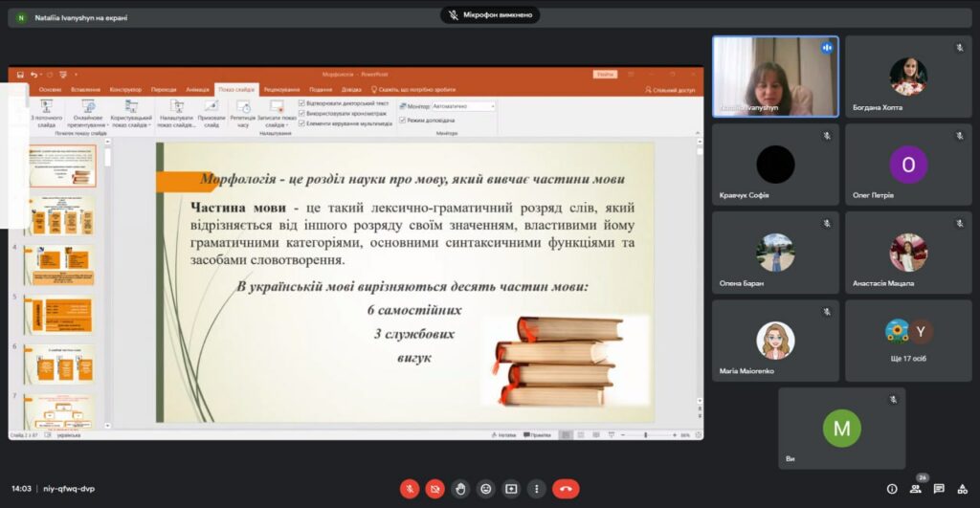980x508 pixels.
Task: Uncheck 'Режим доповідача' checkbox
Action: point(402,121)
